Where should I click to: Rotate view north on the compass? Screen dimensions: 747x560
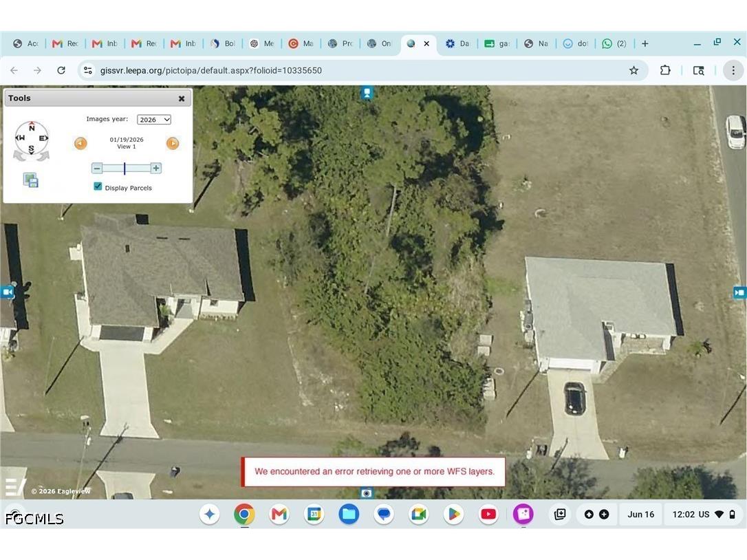pos(32,127)
